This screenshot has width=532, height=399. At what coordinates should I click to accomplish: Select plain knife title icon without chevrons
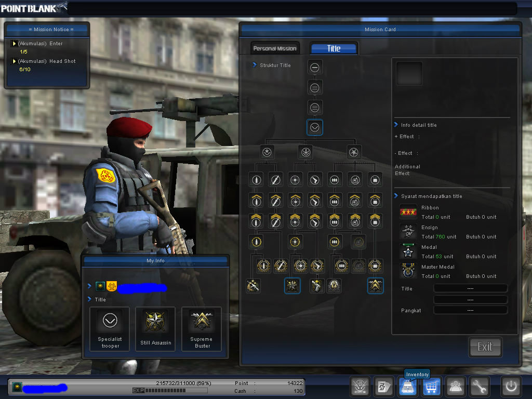[275, 180]
